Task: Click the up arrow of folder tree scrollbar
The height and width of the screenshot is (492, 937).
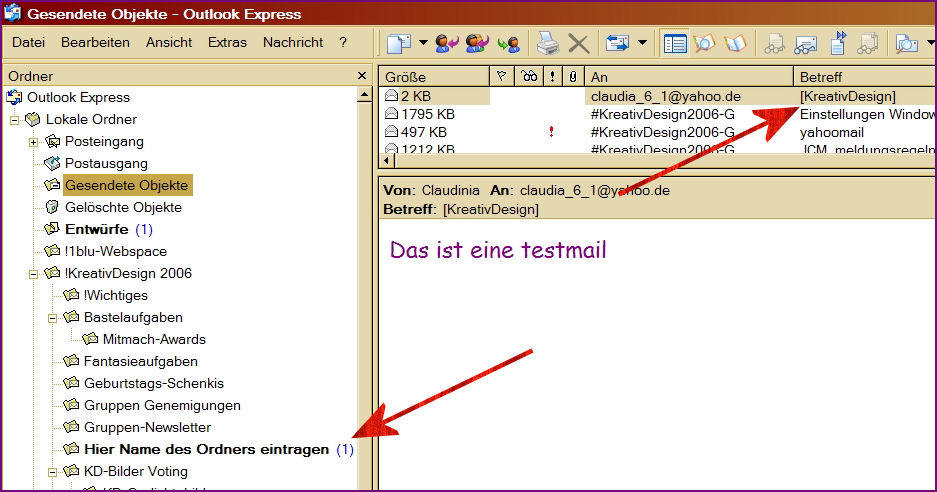Action: point(365,94)
